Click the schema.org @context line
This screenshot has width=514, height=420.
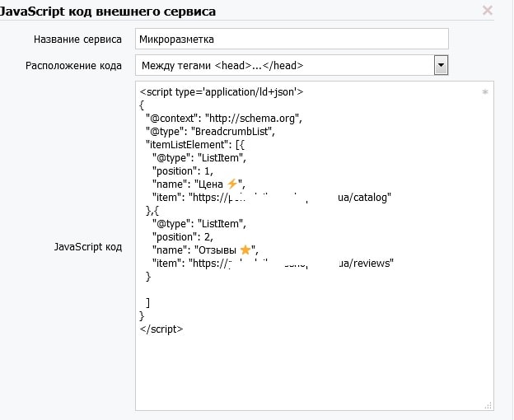[224, 118]
